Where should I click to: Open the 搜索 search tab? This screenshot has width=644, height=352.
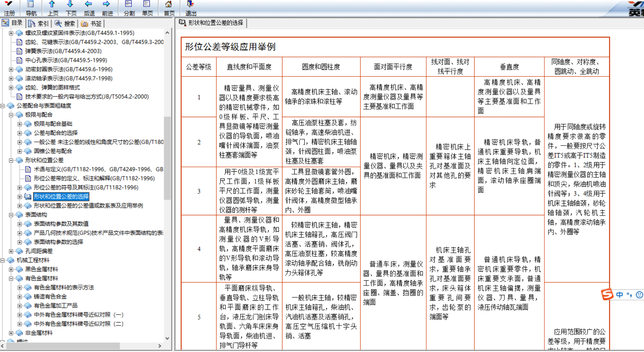click(65, 23)
